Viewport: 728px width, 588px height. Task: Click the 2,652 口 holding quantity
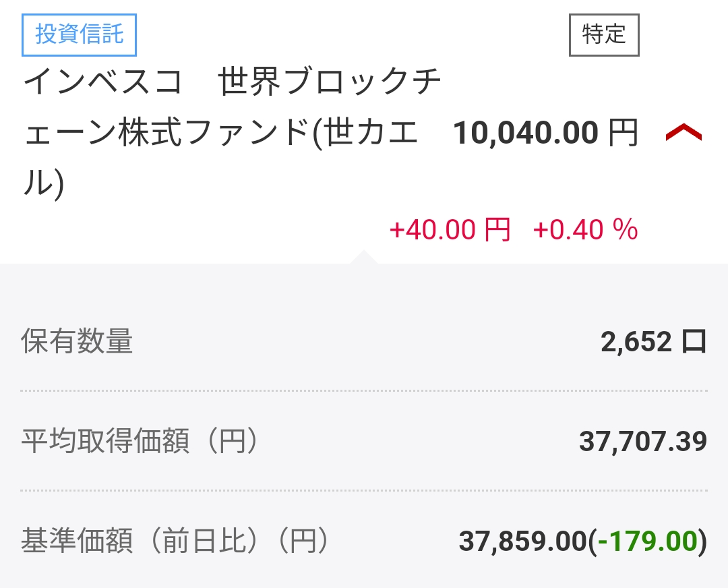[654, 342]
